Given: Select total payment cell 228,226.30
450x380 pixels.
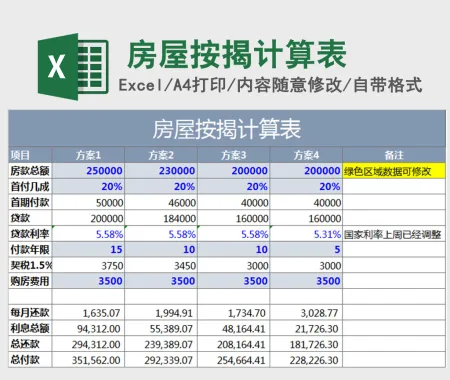Looking at the screenshot, I should click(x=306, y=360).
